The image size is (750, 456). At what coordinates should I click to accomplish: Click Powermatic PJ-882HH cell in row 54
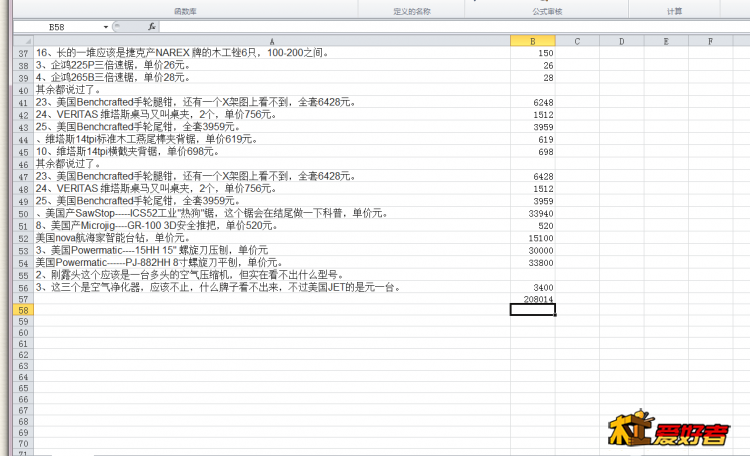coord(272,263)
